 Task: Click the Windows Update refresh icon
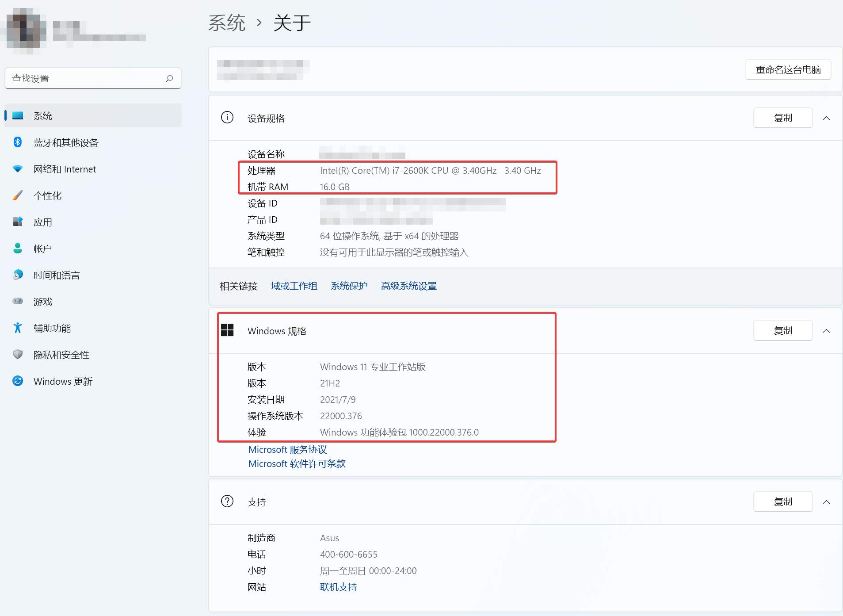(18, 381)
